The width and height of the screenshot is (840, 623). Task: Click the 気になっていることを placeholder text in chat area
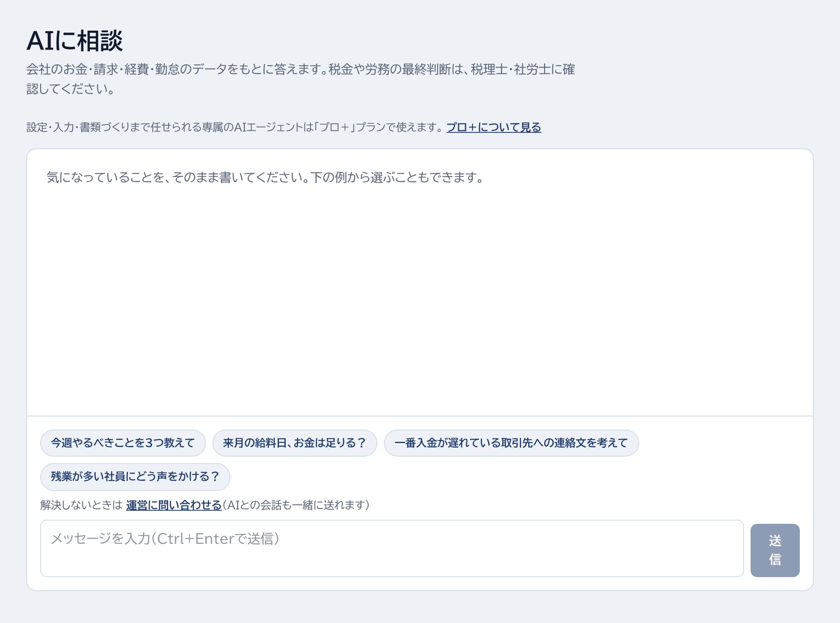265,177
